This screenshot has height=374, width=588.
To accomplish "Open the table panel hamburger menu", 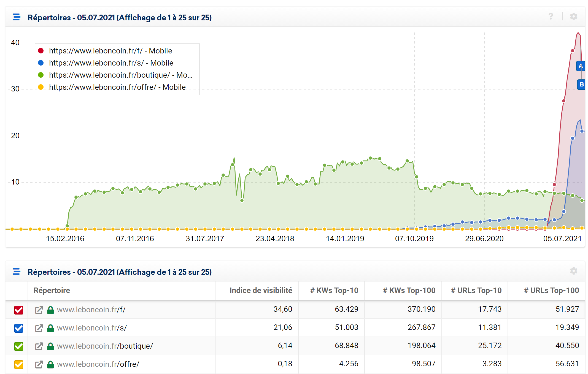I will 17,272.
